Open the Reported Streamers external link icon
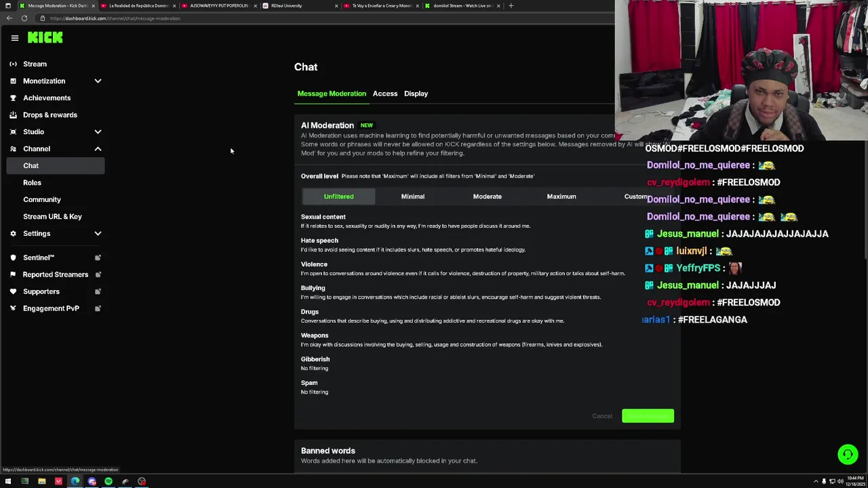Viewport: 868px width, 488px height. click(98, 274)
